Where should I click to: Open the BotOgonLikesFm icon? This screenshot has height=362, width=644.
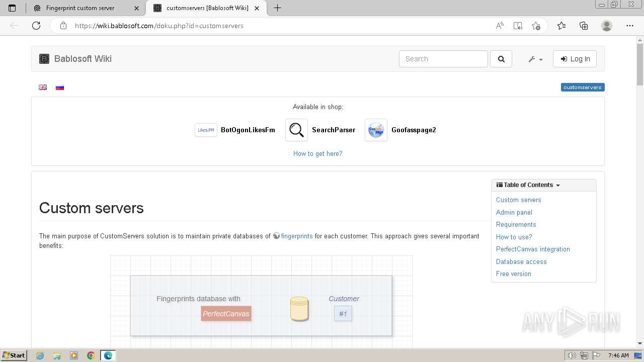[206, 130]
